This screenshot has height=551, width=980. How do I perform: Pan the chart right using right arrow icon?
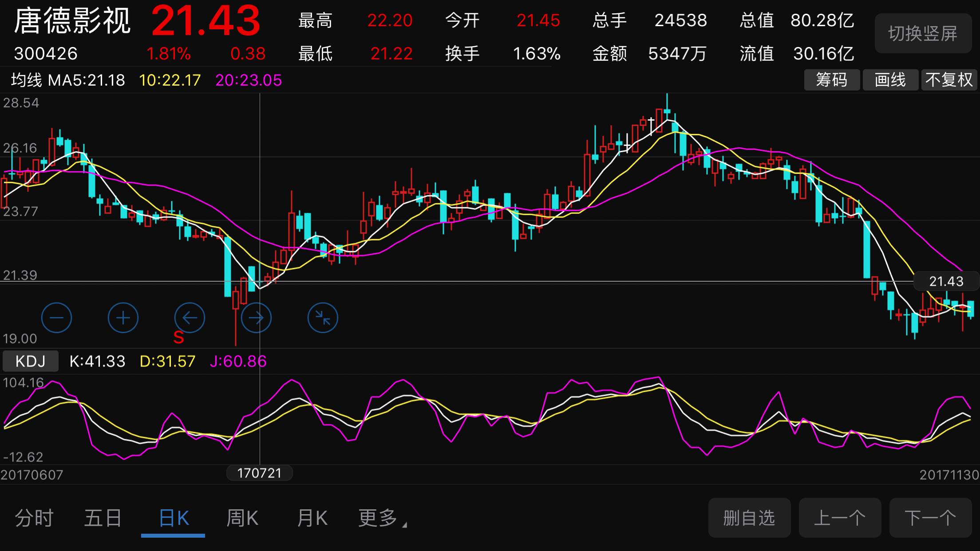(256, 318)
